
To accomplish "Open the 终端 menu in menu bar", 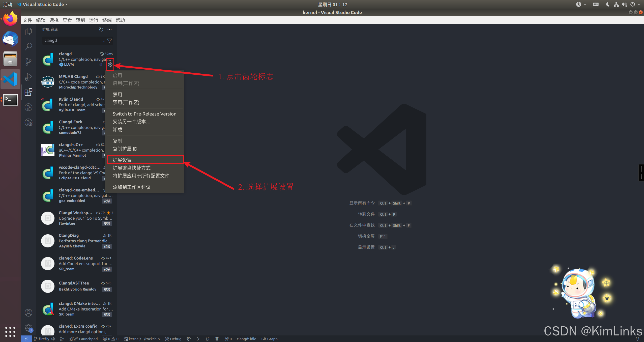I will (x=107, y=20).
